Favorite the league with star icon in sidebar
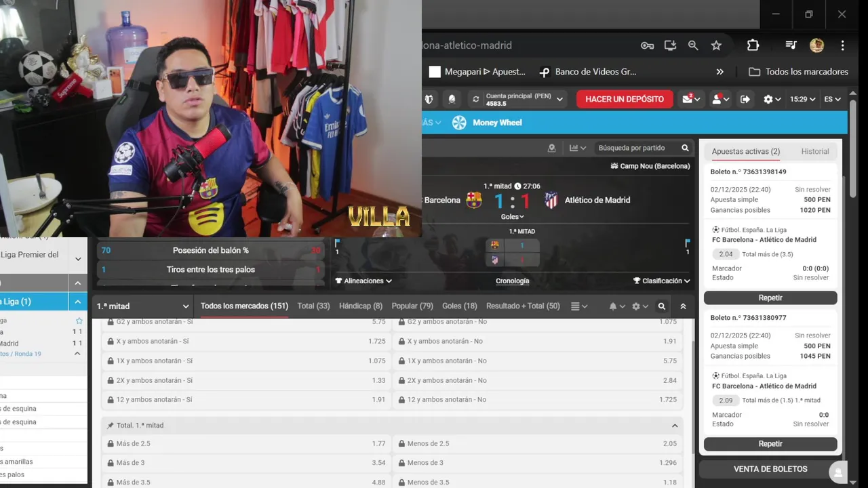 click(x=79, y=321)
